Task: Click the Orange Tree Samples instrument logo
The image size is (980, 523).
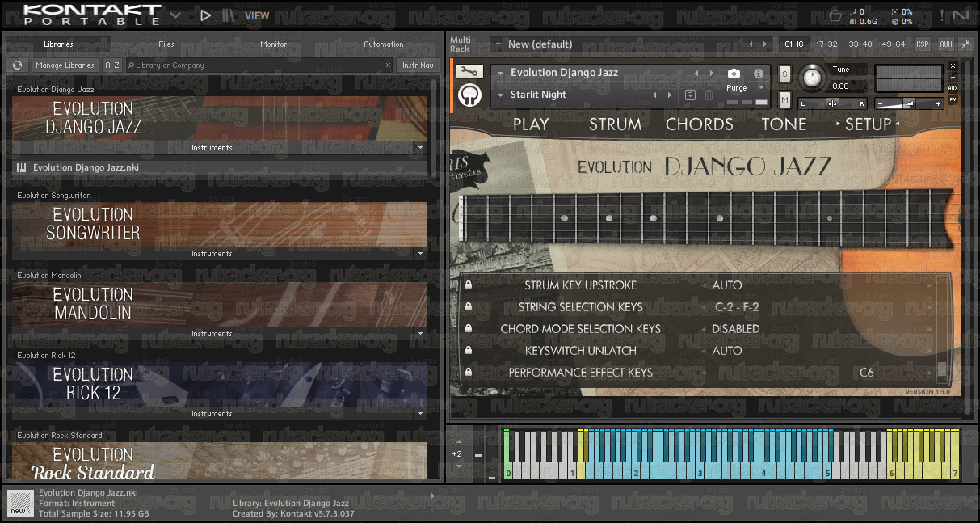Action: point(469,95)
